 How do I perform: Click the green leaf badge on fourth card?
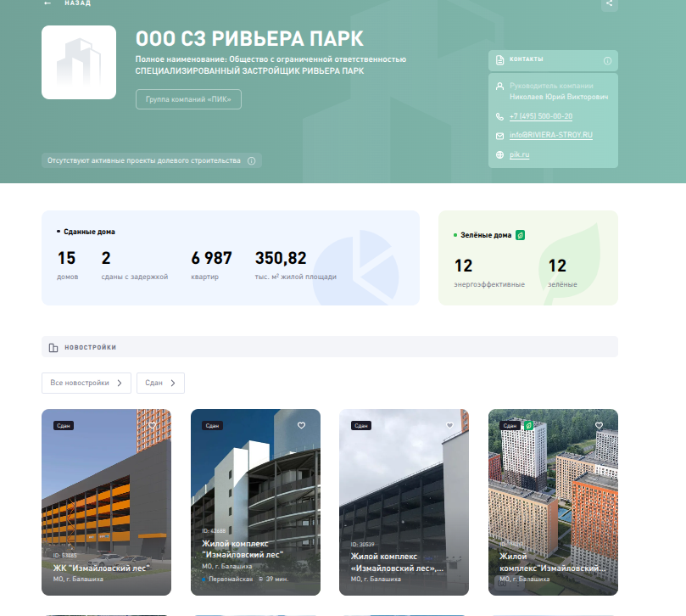coord(528,425)
